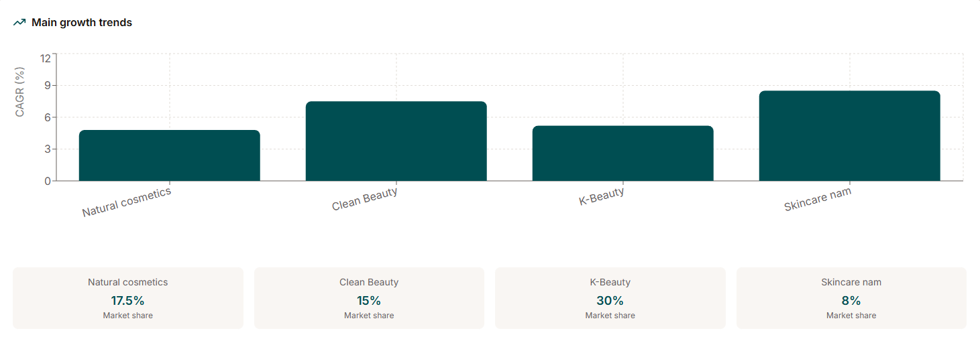Open the Skincare nam market share card
This screenshot has height=341, width=980.
(x=851, y=298)
